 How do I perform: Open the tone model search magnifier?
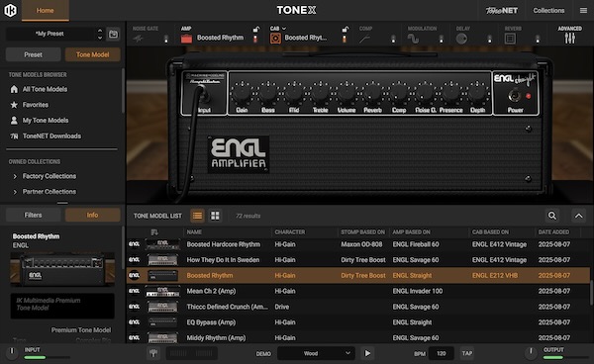(x=552, y=216)
